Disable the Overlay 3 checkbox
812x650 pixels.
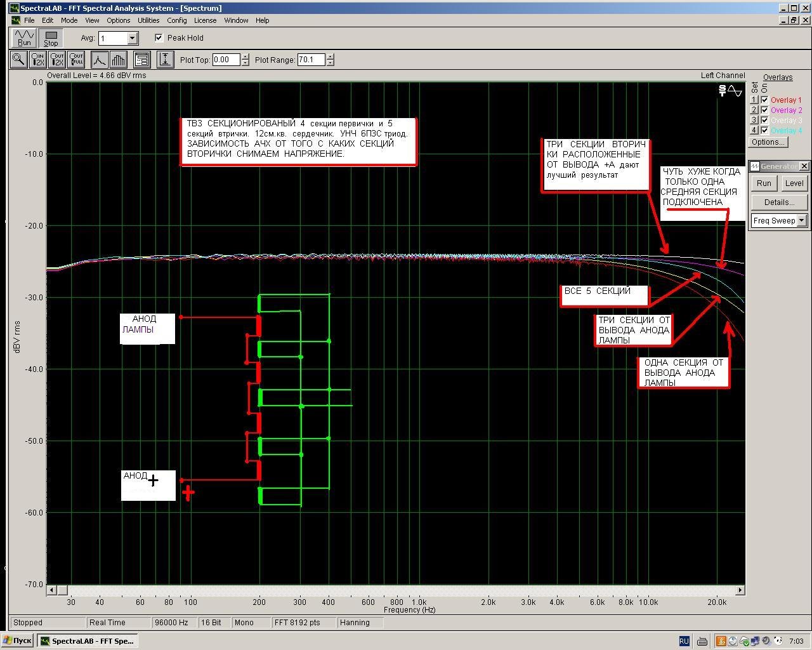tap(765, 121)
